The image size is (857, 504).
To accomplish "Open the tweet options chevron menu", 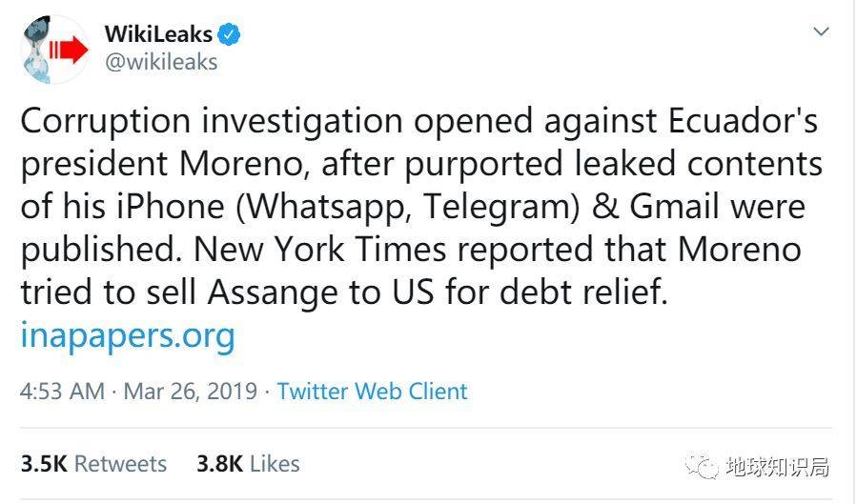I will (x=820, y=32).
